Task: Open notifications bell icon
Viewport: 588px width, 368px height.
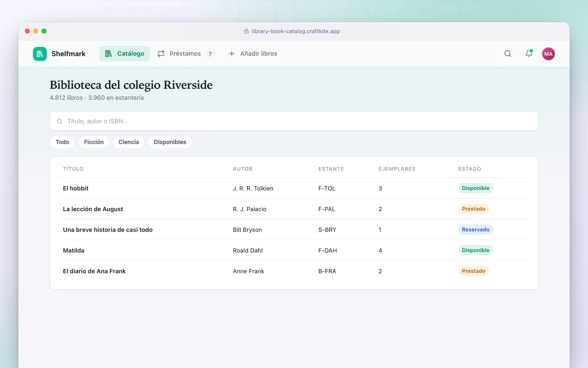Action: (x=529, y=54)
